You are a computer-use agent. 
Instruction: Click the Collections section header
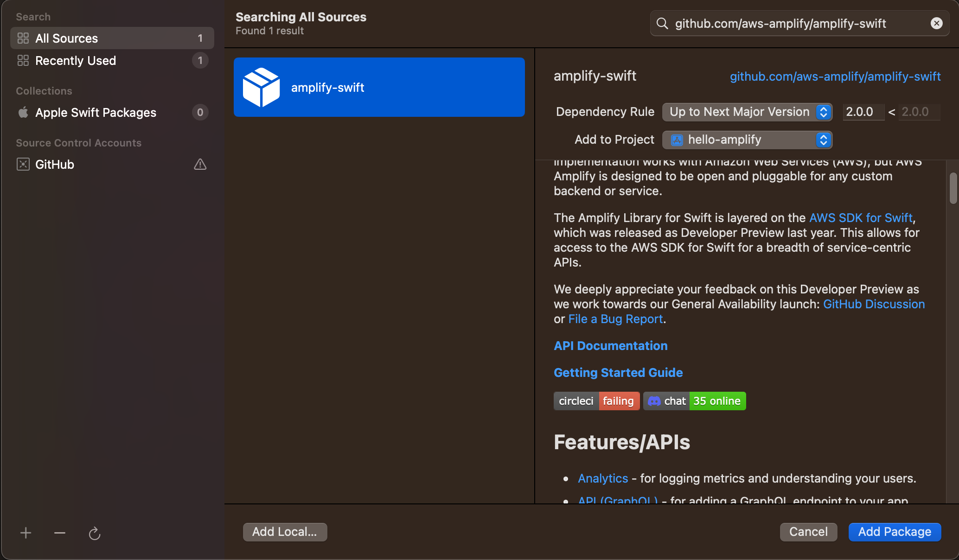(x=44, y=91)
